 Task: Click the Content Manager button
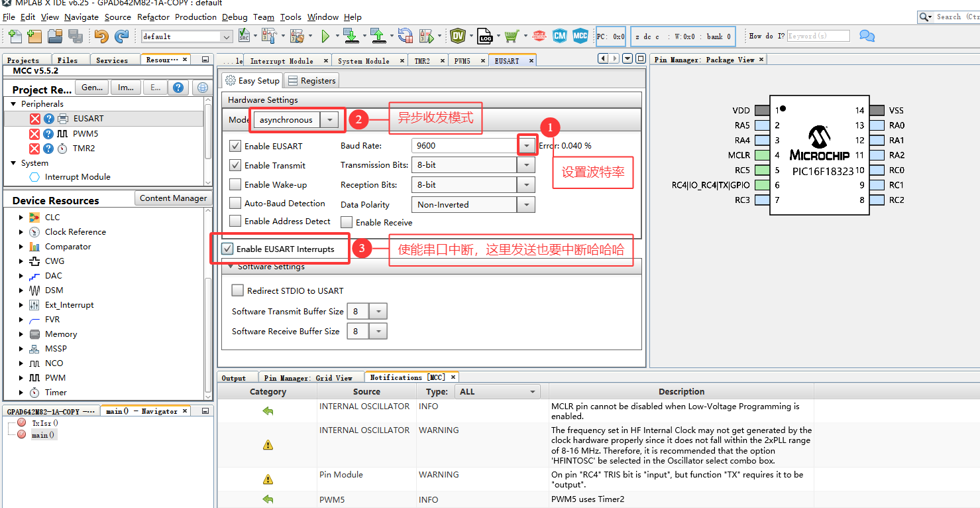coord(173,198)
